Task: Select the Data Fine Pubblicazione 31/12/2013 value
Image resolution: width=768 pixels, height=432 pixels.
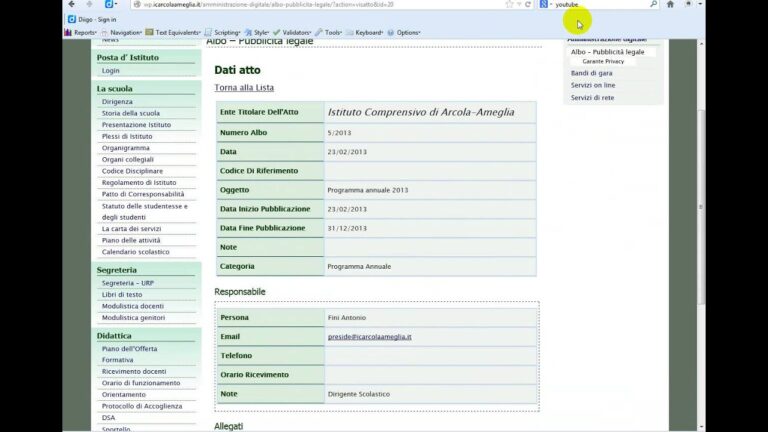Action: point(347,228)
